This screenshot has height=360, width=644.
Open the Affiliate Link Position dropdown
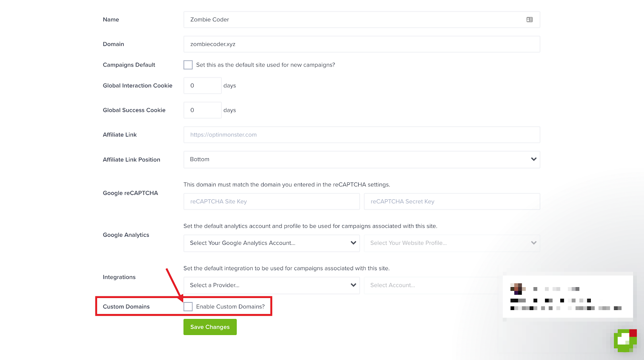(361, 159)
